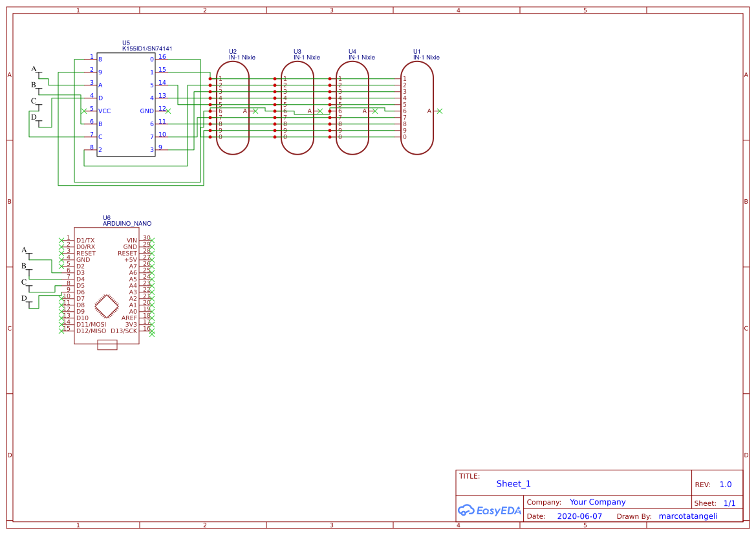Image resolution: width=756 pixels, height=535 pixels.
Task: Click the date 2020-06-07 field
Action: point(579,516)
